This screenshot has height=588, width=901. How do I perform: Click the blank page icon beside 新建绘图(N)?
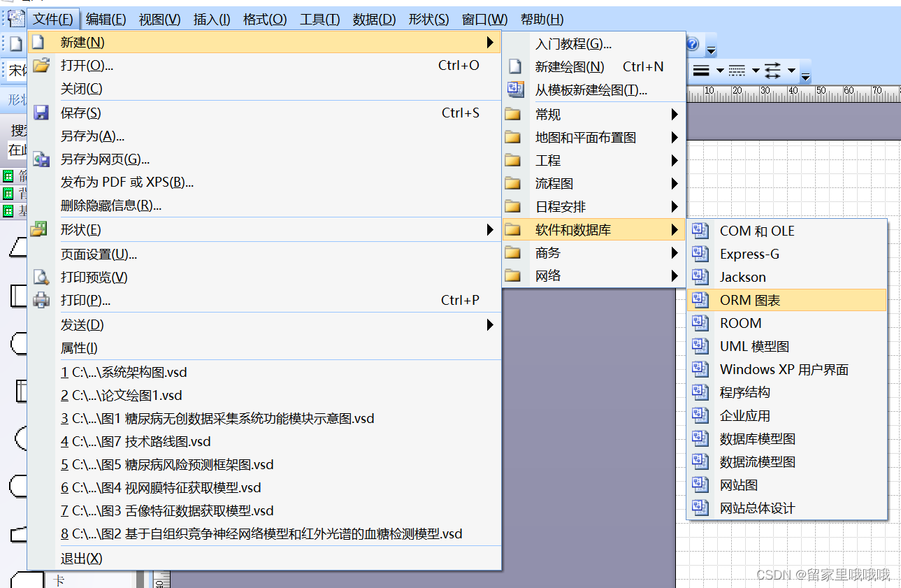[515, 67]
